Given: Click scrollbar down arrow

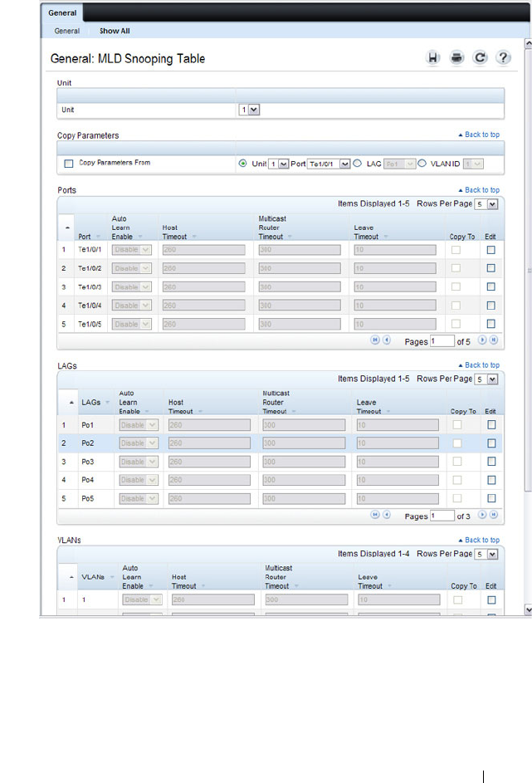Looking at the screenshot, I should [x=529, y=609].
